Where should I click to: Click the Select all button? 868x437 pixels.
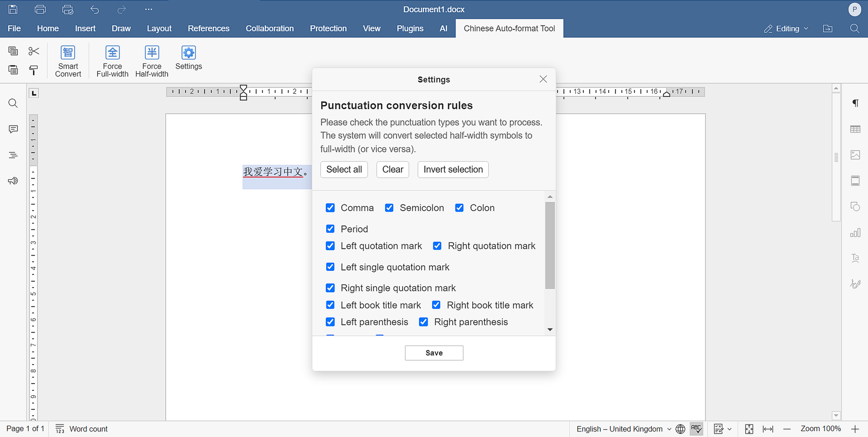[344, 169]
